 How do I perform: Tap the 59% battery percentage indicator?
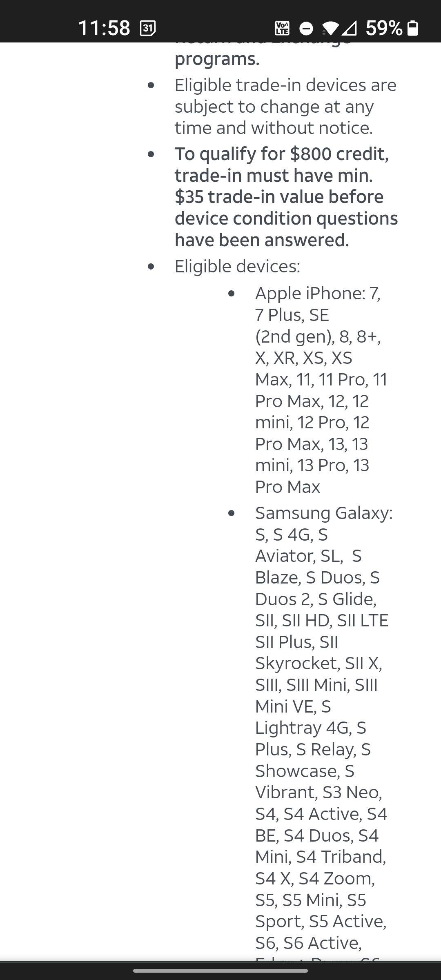click(x=385, y=28)
